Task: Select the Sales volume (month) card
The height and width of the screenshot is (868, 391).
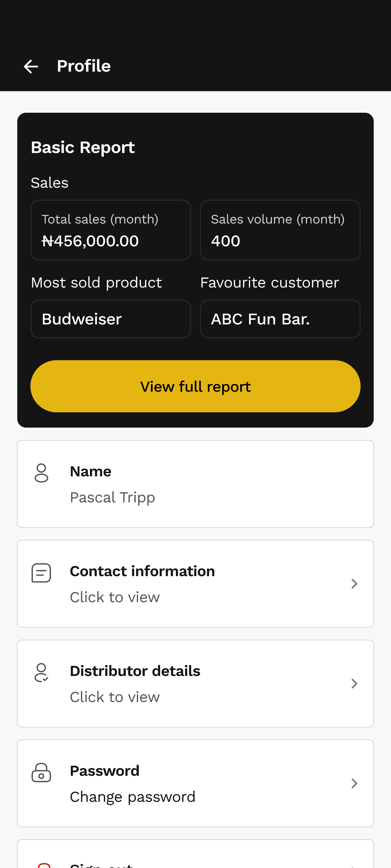Action: point(280,230)
